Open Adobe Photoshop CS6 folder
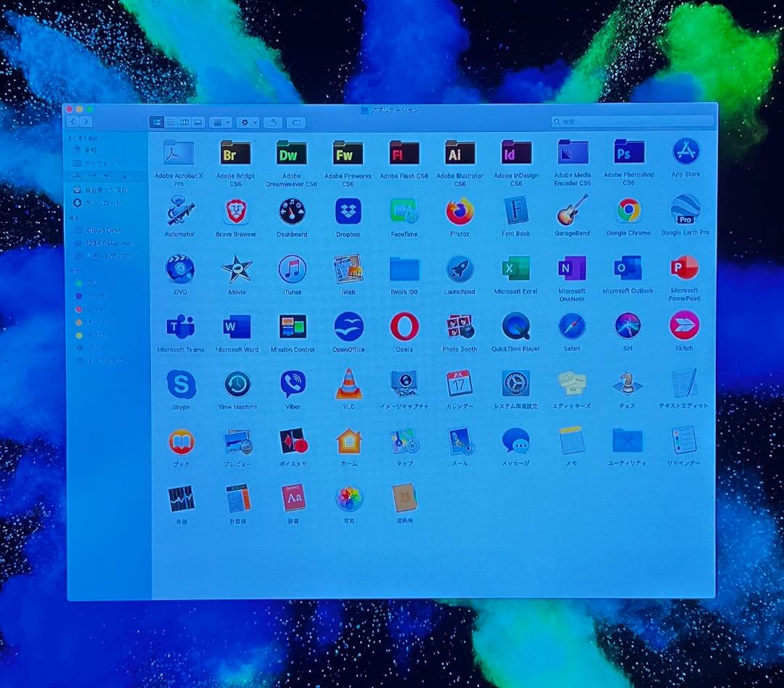Viewport: 784px width, 688px height. 629,152
